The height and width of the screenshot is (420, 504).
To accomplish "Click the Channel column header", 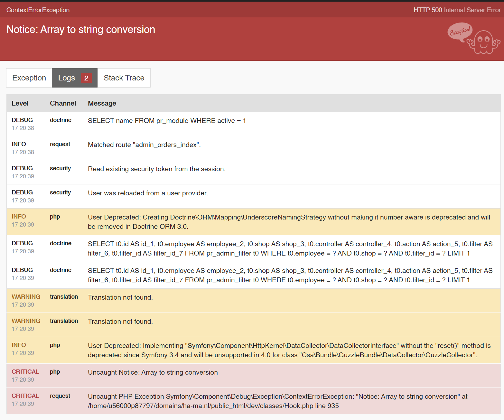I will [x=63, y=103].
